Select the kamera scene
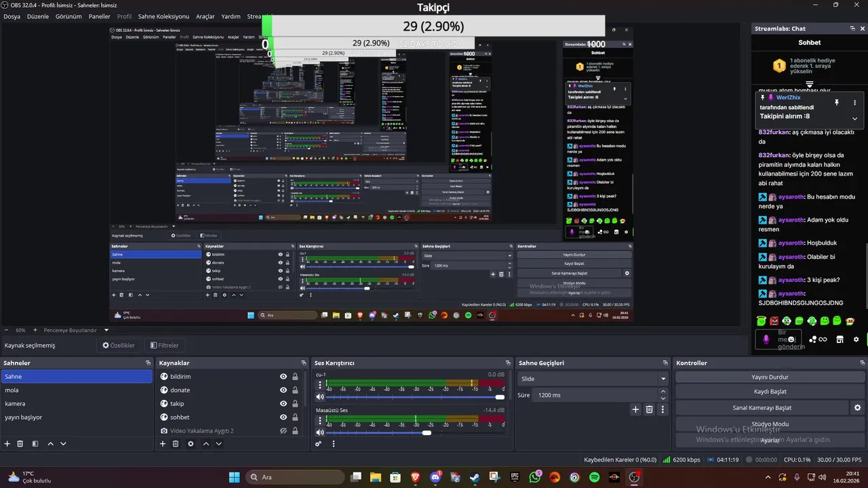The image size is (868, 488). pos(77,404)
